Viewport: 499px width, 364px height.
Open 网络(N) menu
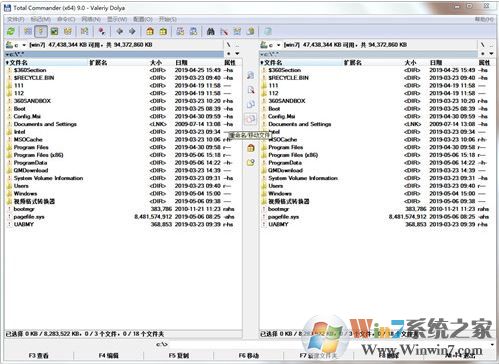pos(91,19)
